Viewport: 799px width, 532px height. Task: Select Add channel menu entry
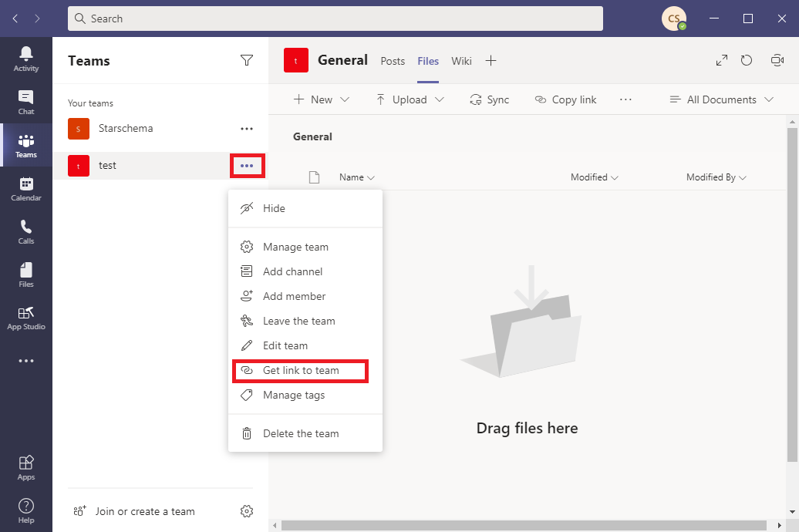click(x=305, y=271)
